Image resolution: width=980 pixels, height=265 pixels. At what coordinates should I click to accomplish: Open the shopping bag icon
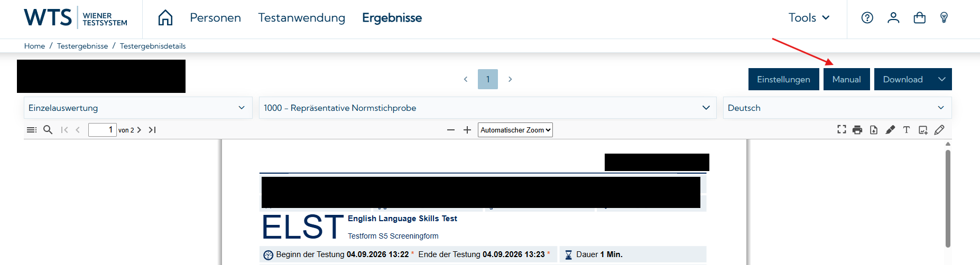(x=920, y=17)
